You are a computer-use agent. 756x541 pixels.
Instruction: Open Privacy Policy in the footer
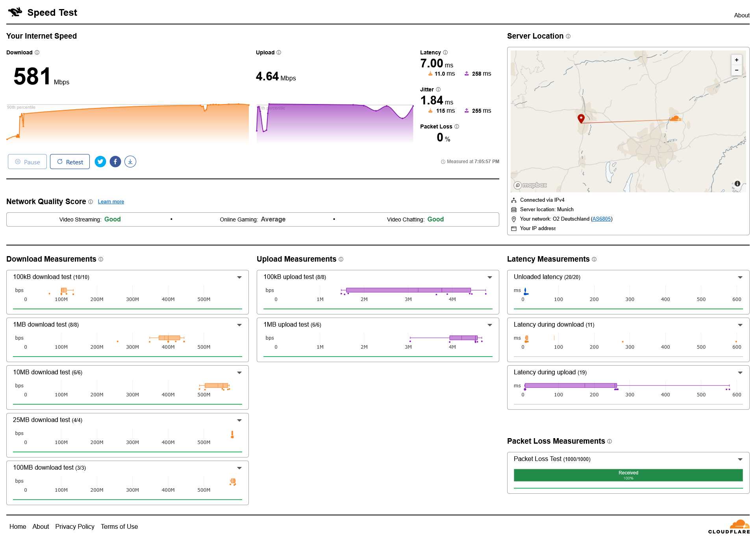pos(75,526)
